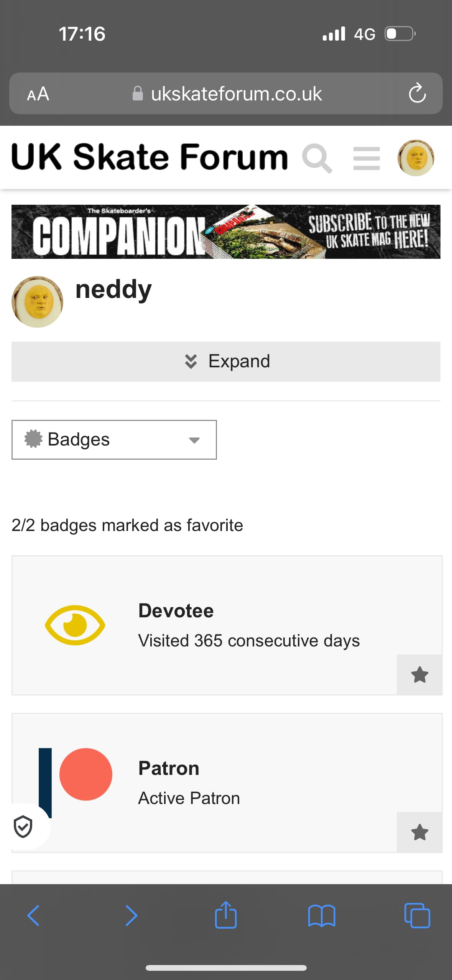Open the hamburger navigation menu
The width and height of the screenshot is (452, 980).
click(367, 158)
